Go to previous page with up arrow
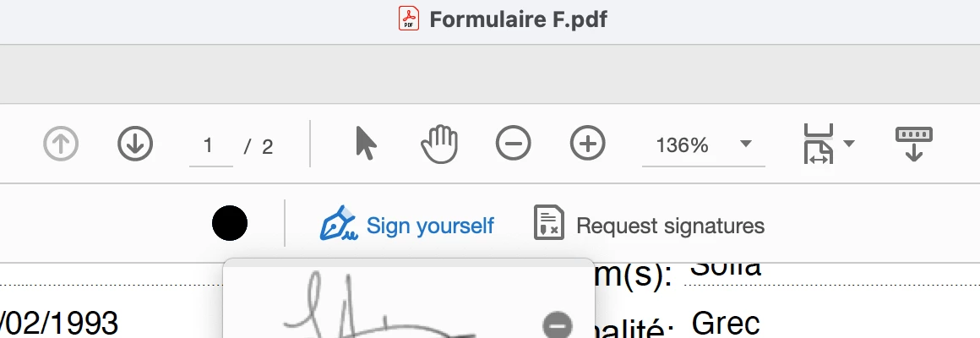The height and width of the screenshot is (338, 980). (61, 144)
